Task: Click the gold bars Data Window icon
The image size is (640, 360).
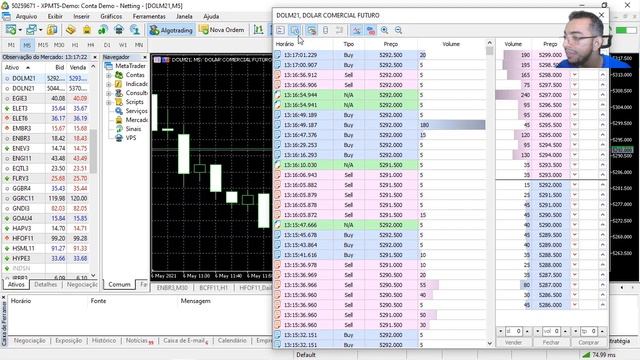Action: coord(71,30)
